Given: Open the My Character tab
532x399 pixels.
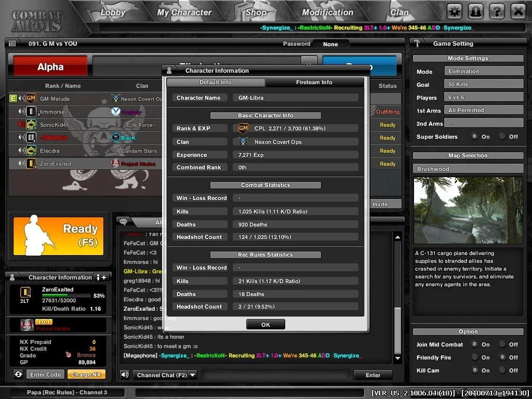Looking at the screenshot, I should tap(184, 12).
